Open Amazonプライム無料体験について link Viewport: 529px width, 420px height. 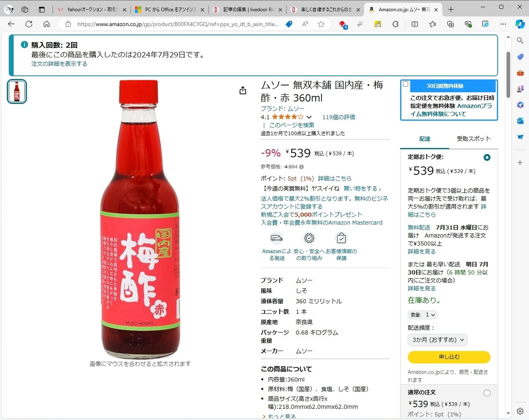pos(451,110)
